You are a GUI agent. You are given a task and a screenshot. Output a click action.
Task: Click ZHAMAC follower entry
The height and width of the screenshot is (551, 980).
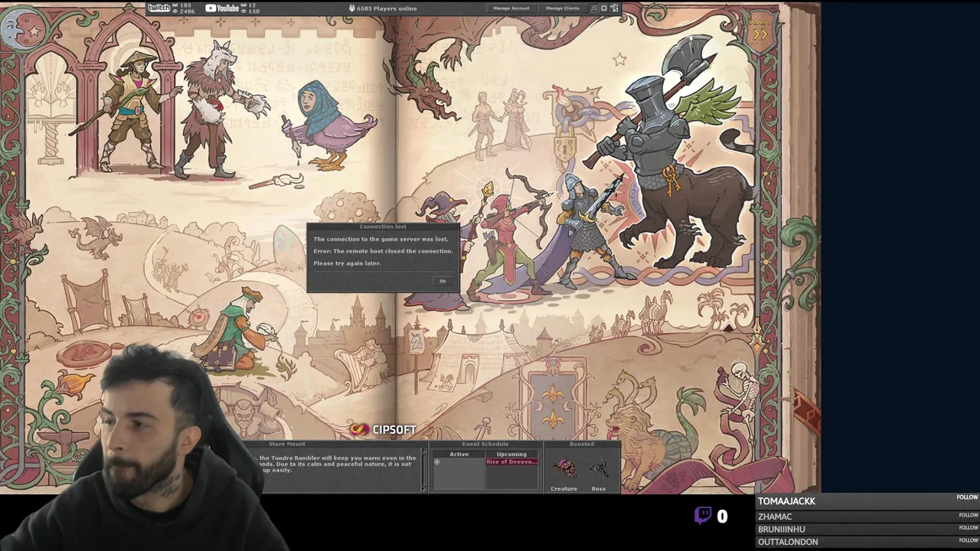tap(868, 517)
